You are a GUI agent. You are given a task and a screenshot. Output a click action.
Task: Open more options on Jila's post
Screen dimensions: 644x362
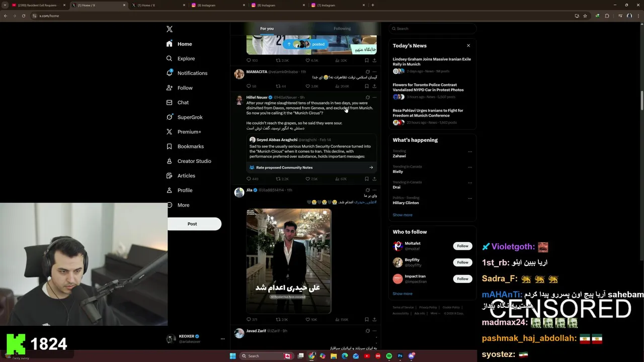tap(374, 190)
